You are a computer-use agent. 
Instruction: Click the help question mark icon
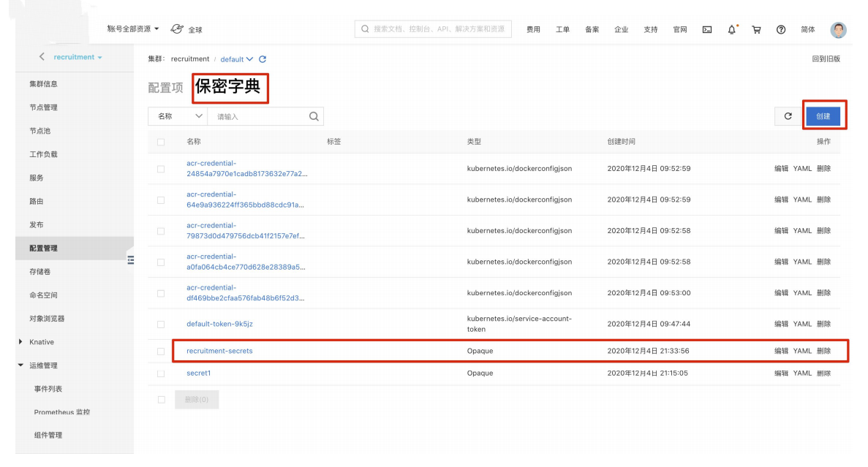[x=781, y=30]
